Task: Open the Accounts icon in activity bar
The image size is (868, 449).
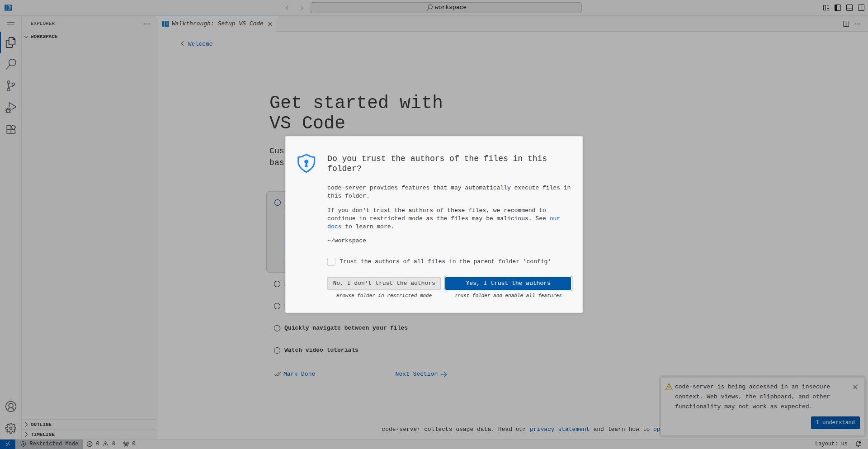Action: tap(11, 406)
